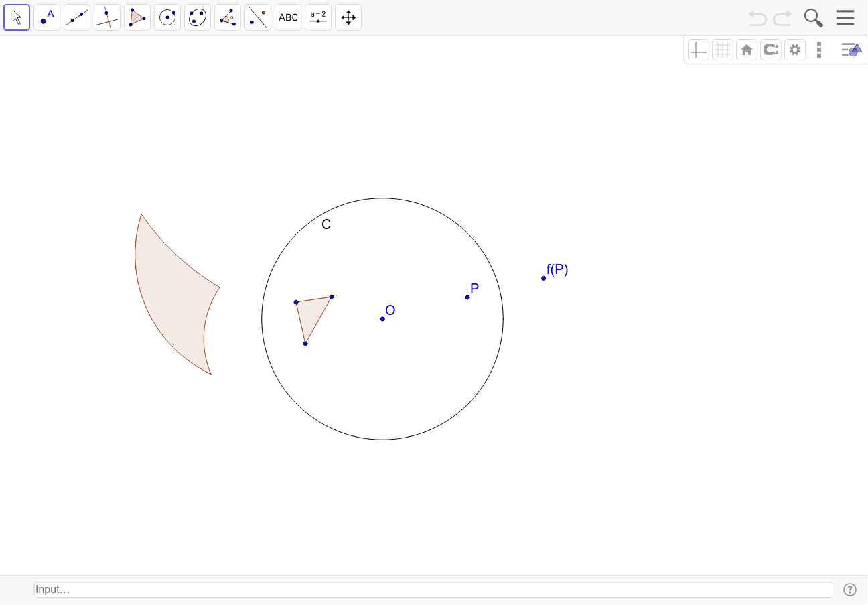Open the hamburger main menu
This screenshot has width=868, height=605.
(x=845, y=17)
